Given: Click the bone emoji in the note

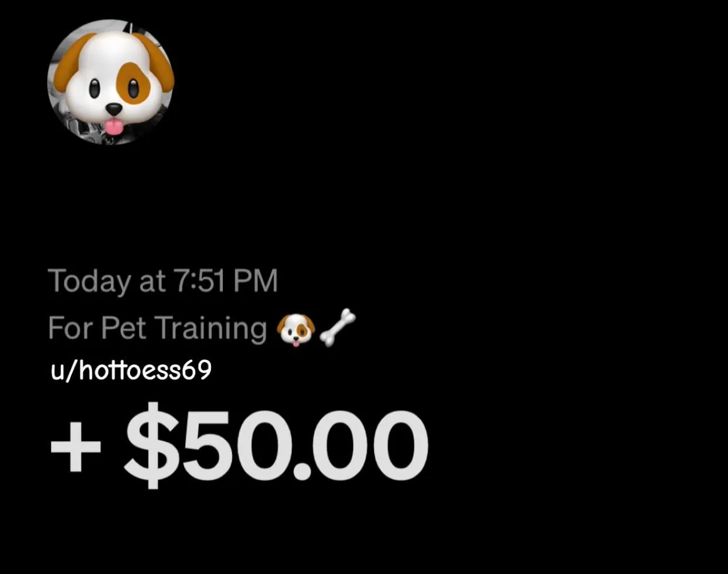Looking at the screenshot, I should pyautogui.click(x=338, y=327).
